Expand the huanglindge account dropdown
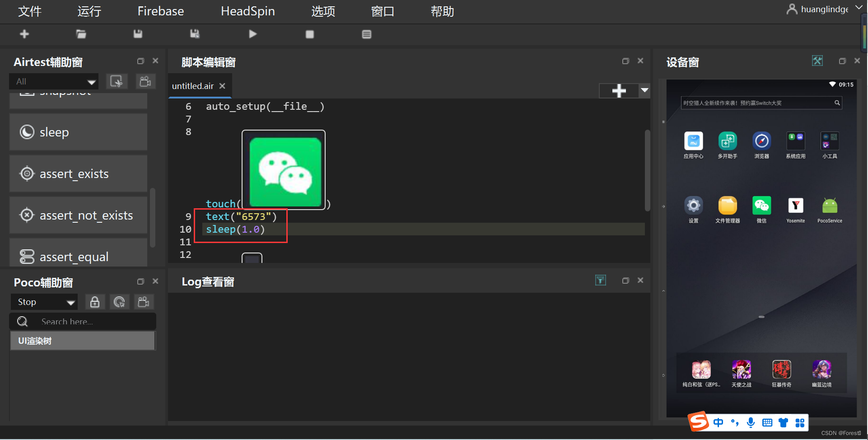Viewport: 868px width, 440px height. [859, 8]
